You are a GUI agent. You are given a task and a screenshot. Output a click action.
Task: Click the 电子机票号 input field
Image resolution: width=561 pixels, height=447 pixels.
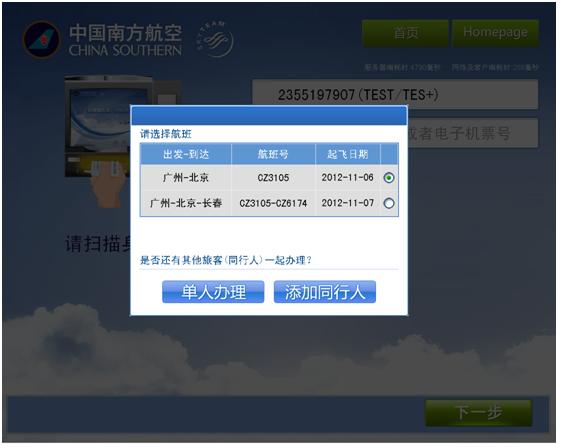coord(473,133)
